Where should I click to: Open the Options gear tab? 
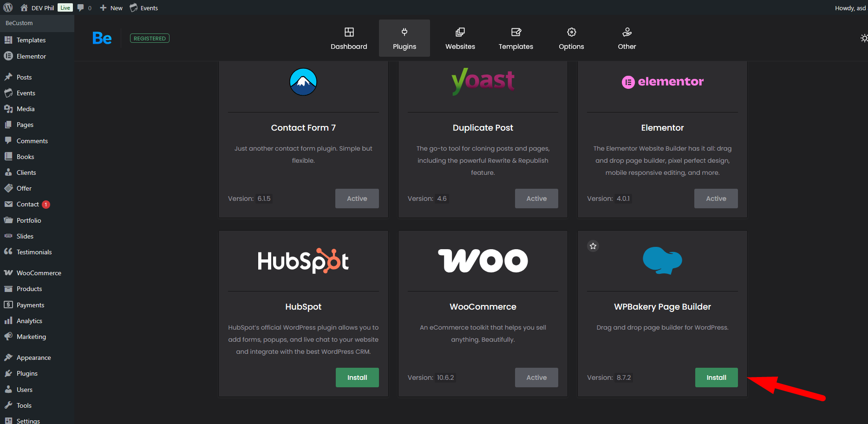pos(571,38)
